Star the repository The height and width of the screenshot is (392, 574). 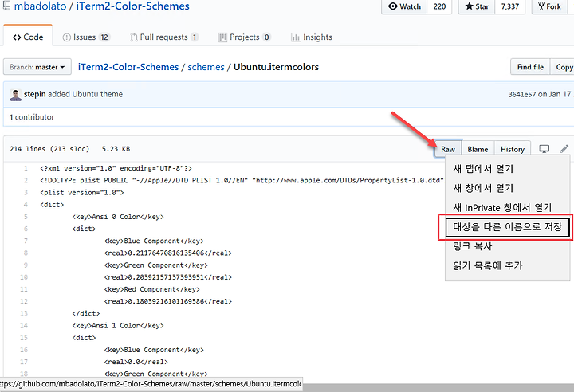click(477, 6)
